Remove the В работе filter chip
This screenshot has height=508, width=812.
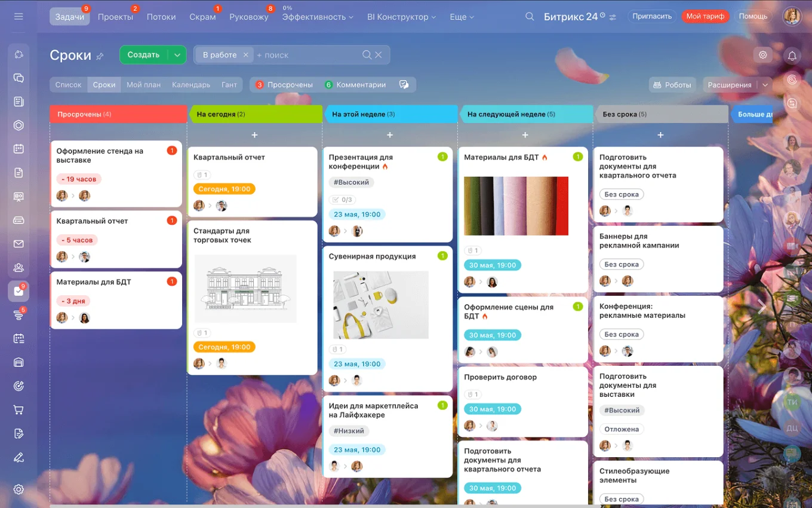tap(245, 55)
